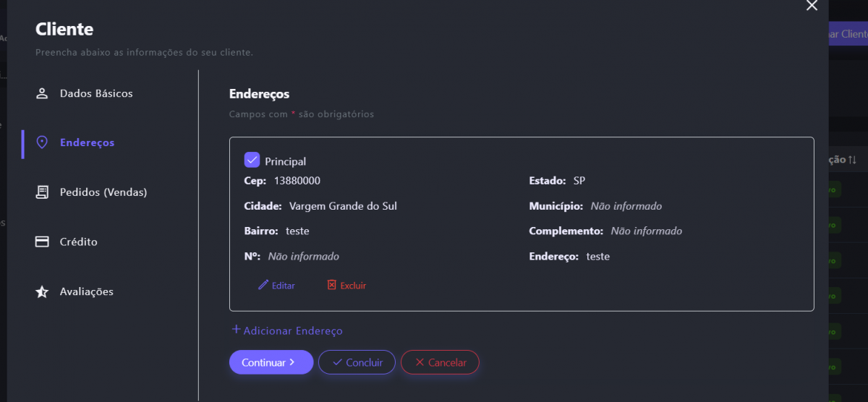Image resolution: width=868 pixels, height=402 pixels.
Task: Click the Adicionar Endereço link text
Action: pyautogui.click(x=293, y=330)
